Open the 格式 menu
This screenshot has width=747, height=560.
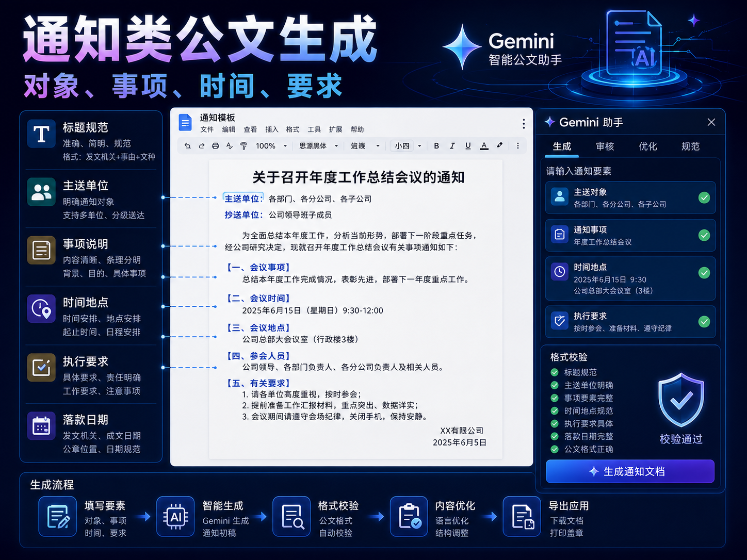tap(293, 129)
